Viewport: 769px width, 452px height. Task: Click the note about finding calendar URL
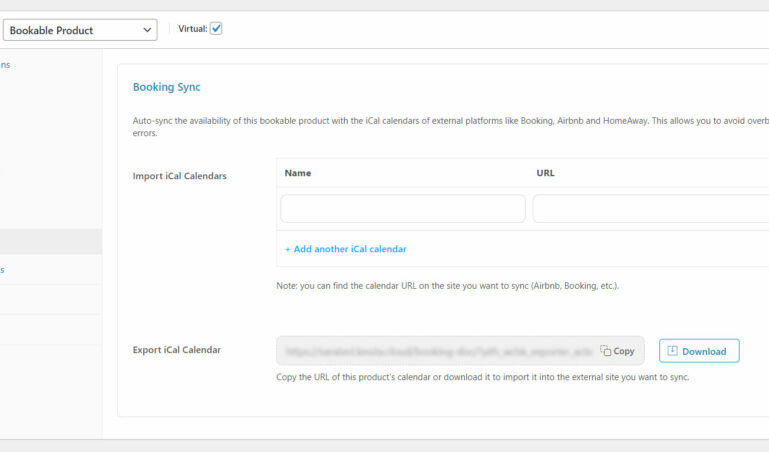(447, 286)
